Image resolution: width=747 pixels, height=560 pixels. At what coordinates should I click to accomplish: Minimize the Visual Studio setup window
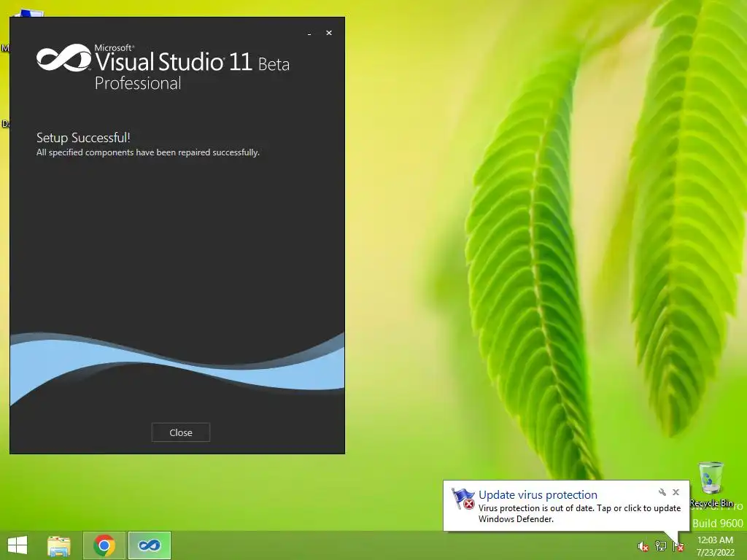[309, 34]
